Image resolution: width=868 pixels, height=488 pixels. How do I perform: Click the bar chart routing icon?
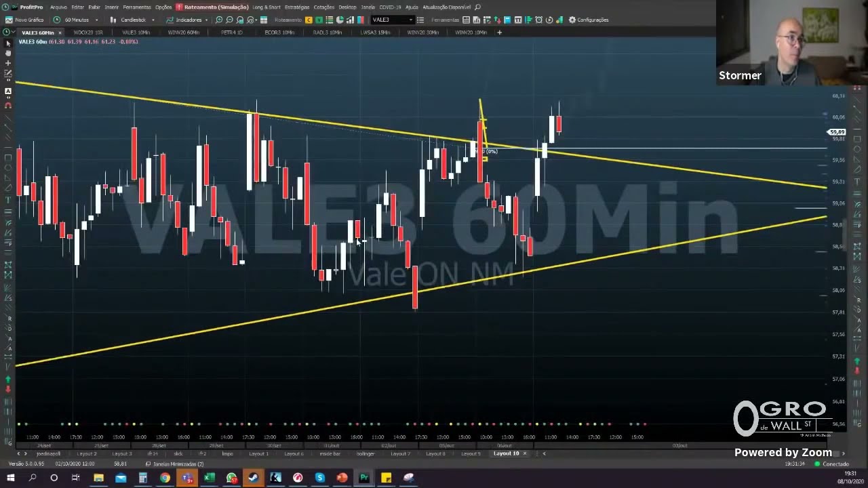(x=351, y=20)
